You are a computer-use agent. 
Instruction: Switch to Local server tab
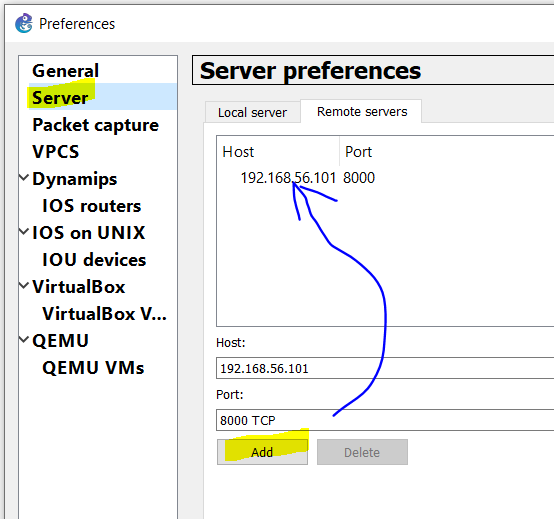point(252,113)
